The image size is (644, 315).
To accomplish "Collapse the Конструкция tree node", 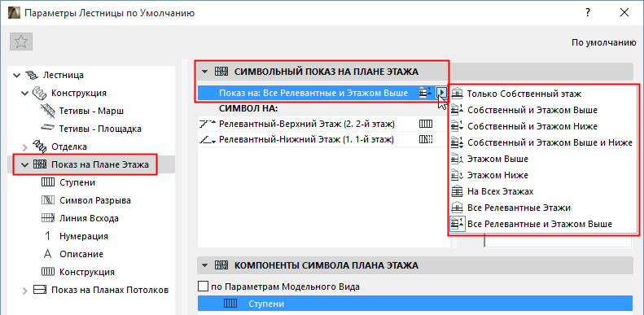I will [25, 94].
